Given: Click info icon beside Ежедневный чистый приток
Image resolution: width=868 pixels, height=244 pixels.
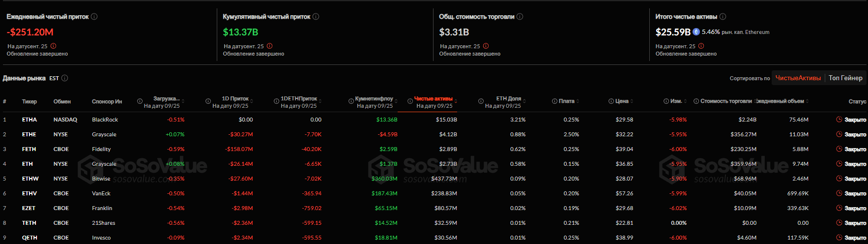Looking at the screenshot, I should point(94,16).
